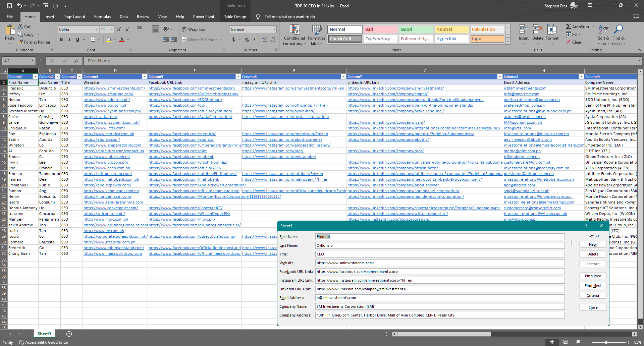Open the Format cells menu icon
Image resolution: width=644 pixels, height=346 pixels.
(552, 30)
